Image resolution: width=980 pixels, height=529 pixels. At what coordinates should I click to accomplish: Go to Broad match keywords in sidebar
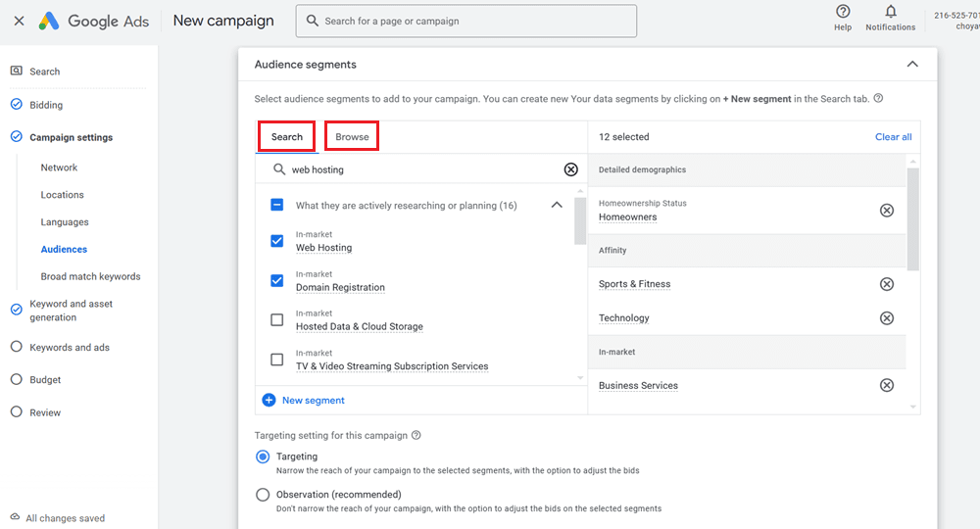90,276
